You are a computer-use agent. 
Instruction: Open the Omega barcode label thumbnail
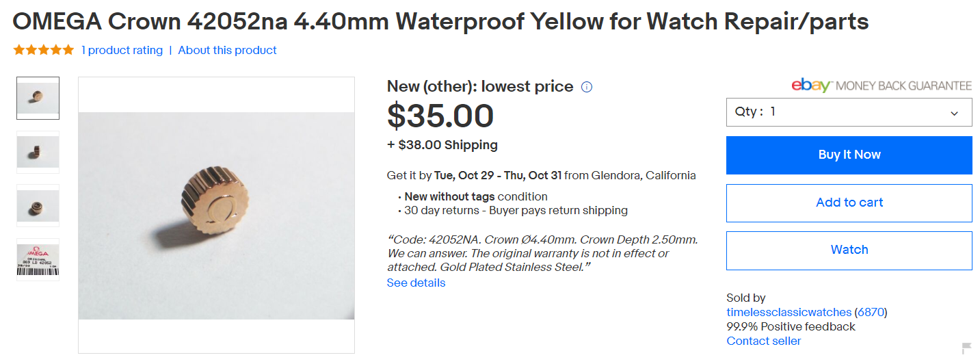point(38,259)
